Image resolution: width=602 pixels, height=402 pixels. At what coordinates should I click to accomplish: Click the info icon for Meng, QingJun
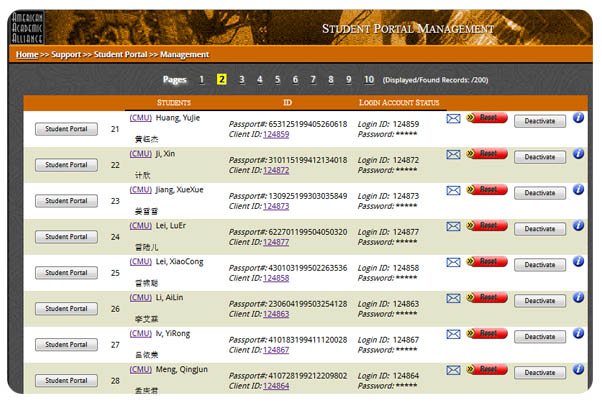[578, 369]
